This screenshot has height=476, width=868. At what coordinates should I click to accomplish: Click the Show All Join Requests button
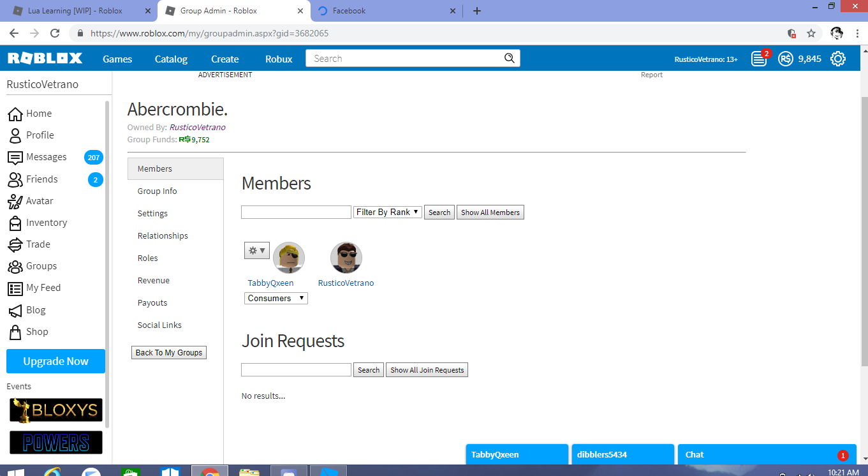click(427, 370)
